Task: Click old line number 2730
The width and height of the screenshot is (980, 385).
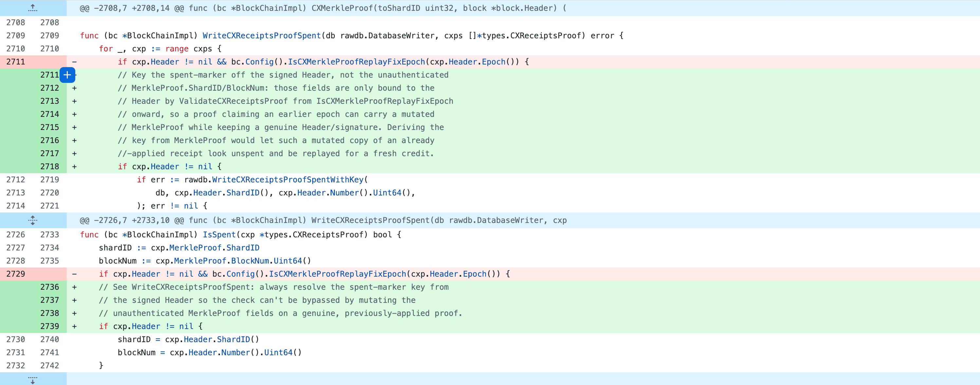Action: click(x=16, y=339)
